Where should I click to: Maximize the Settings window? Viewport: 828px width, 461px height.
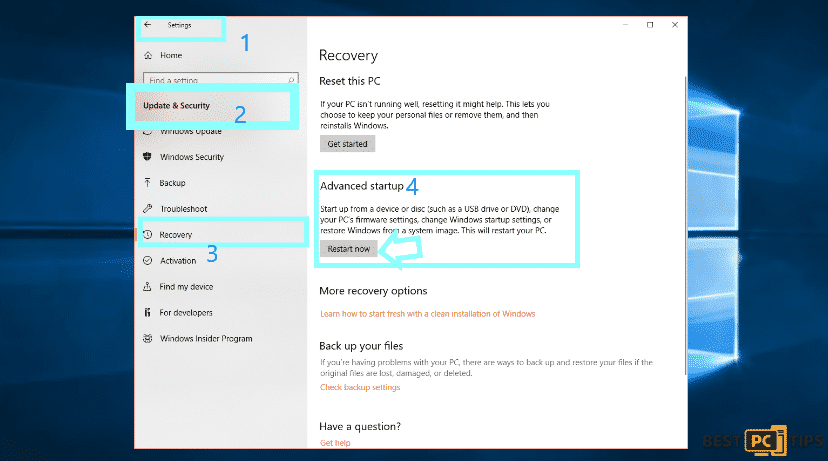(x=650, y=25)
